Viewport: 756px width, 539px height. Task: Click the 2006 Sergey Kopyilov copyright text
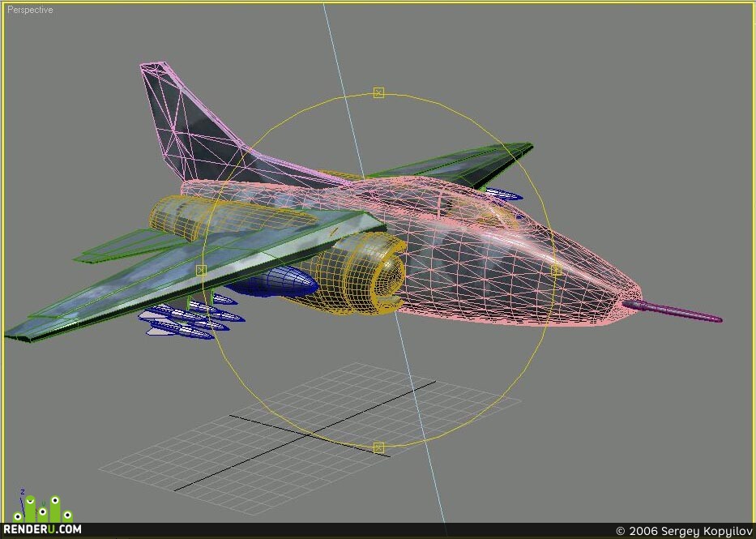click(x=685, y=531)
